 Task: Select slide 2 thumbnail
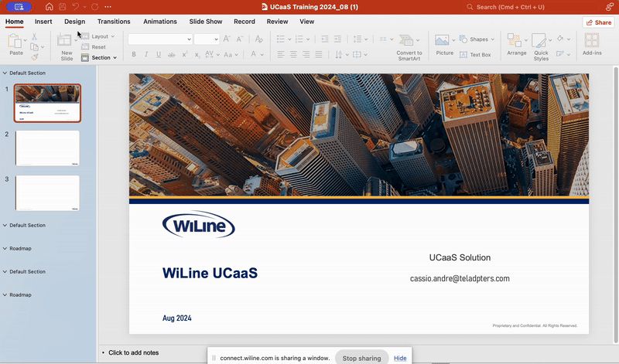[47, 148]
